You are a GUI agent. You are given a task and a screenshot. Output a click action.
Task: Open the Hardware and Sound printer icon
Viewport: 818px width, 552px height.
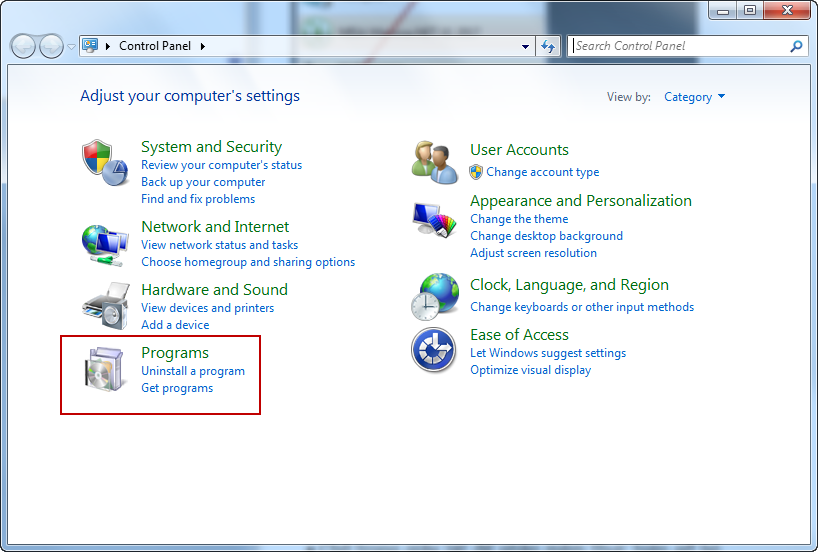(106, 306)
